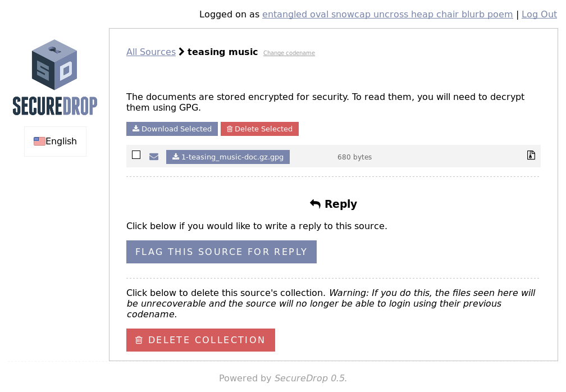
Task: Click the download icon on Download Selected
Action: [136, 129]
